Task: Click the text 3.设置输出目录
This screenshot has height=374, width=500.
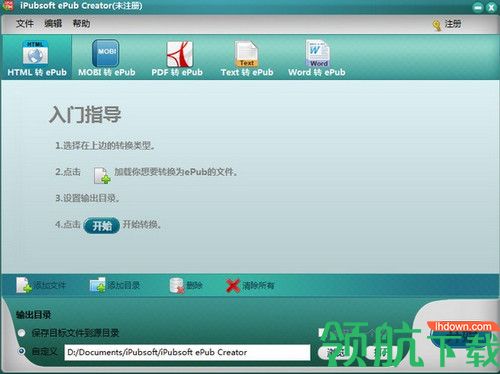Action: [x=87, y=198]
